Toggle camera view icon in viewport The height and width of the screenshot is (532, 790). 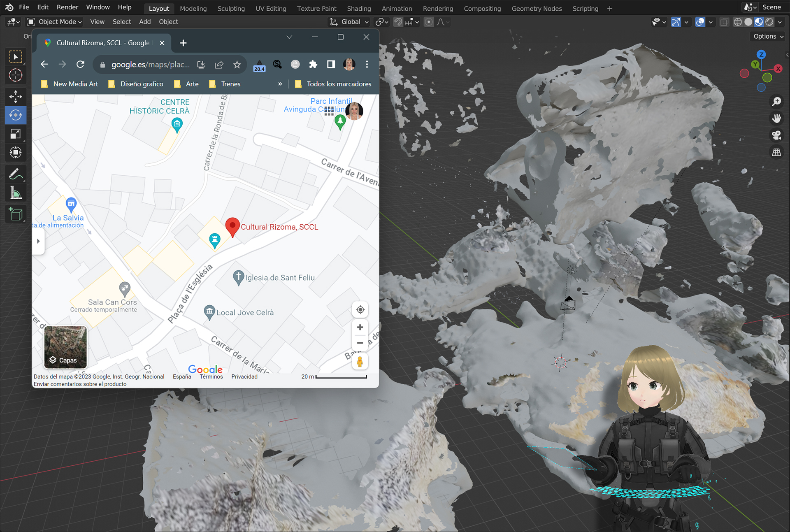[x=776, y=135]
